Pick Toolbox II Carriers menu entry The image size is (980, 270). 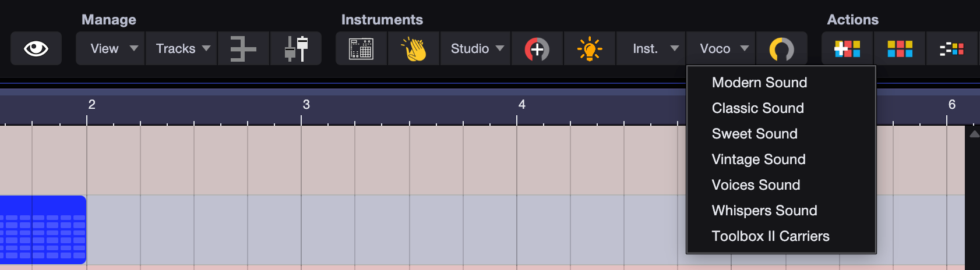tap(770, 236)
